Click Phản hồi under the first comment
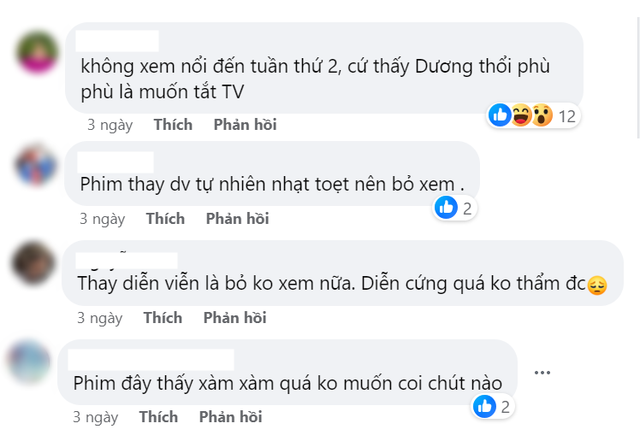This screenshot has height=447, width=640. point(245,125)
